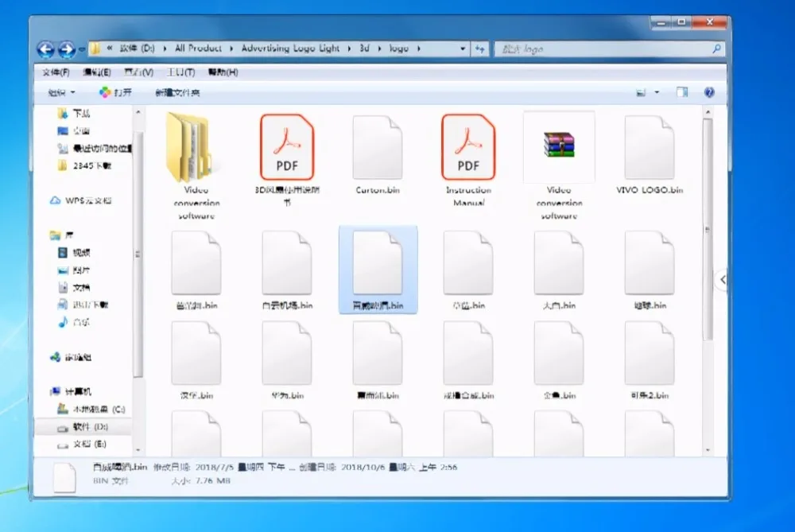
Task: Click the Forward navigation arrow
Action: pos(67,49)
